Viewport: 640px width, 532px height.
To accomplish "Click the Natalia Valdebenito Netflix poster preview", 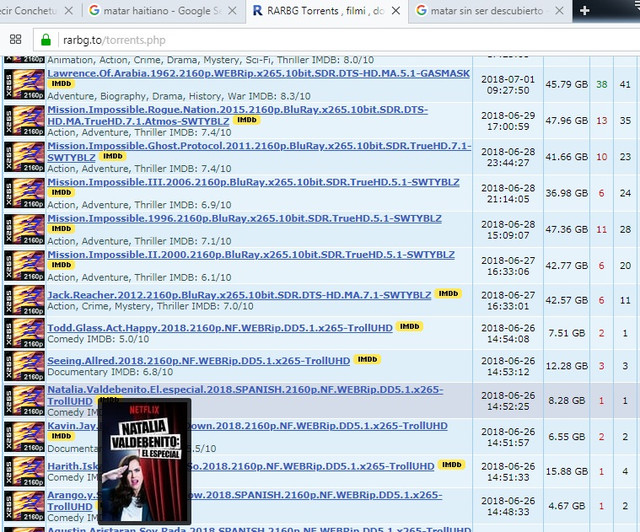I will (x=145, y=461).
